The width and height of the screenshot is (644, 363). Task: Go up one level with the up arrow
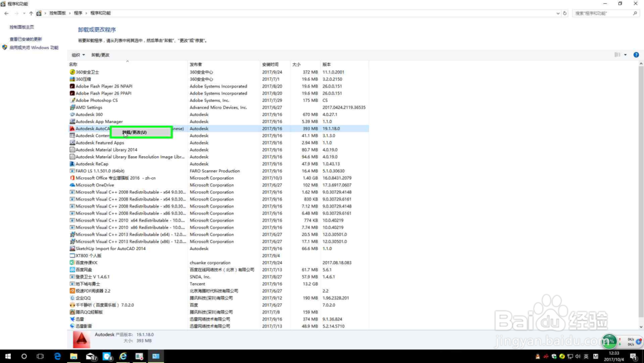(x=31, y=13)
